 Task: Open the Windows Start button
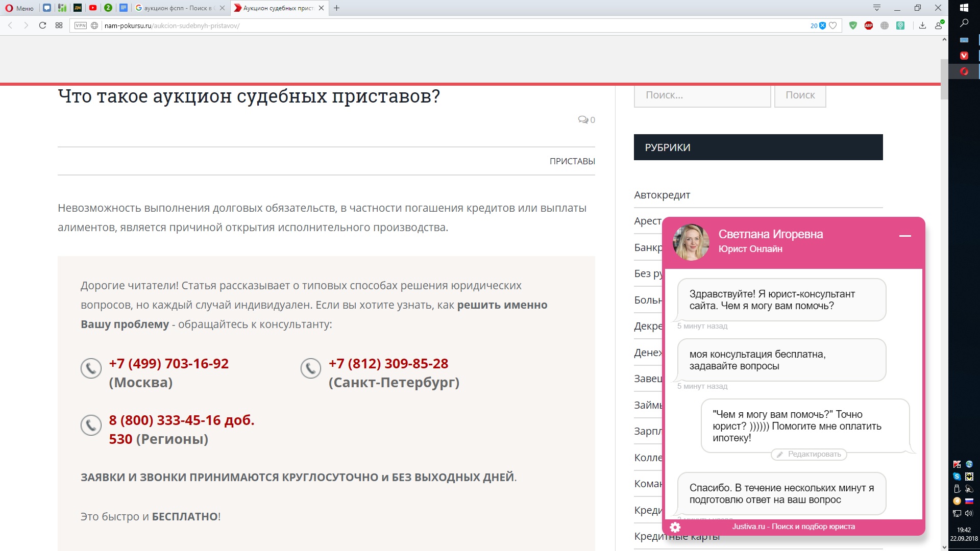964,8
